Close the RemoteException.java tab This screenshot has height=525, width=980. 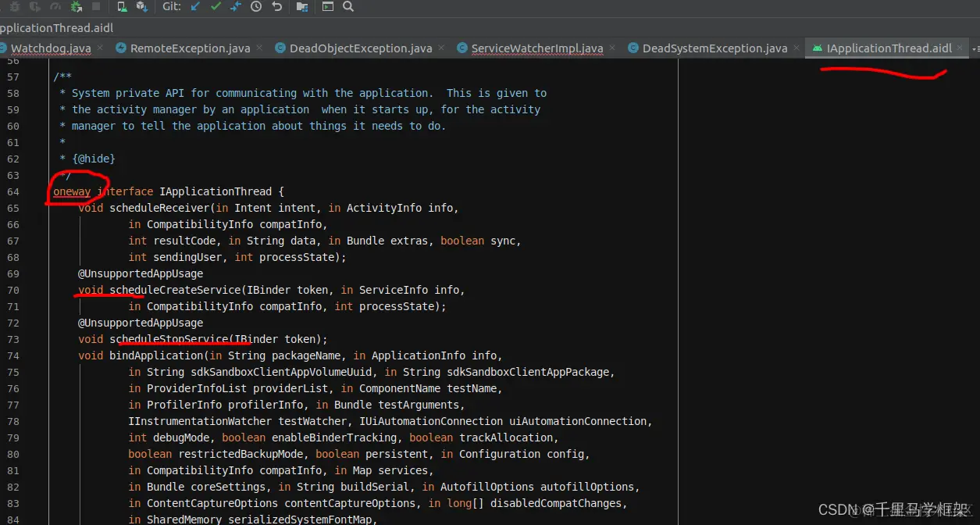pyautogui.click(x=259, y=48)
